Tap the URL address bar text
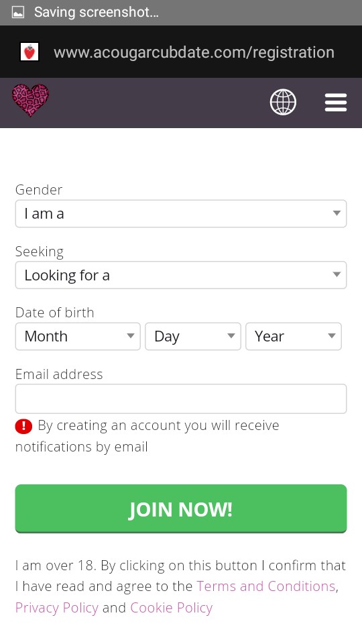This screenshot has width=362, height=644. [194, 52]
